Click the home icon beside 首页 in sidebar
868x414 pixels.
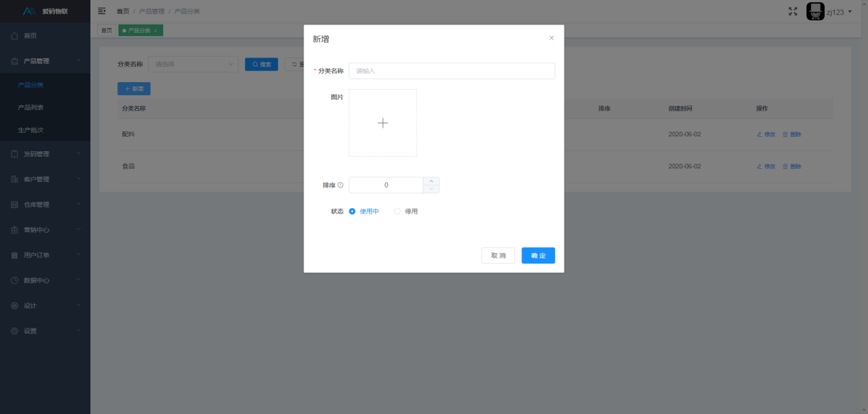click(14, 36)
